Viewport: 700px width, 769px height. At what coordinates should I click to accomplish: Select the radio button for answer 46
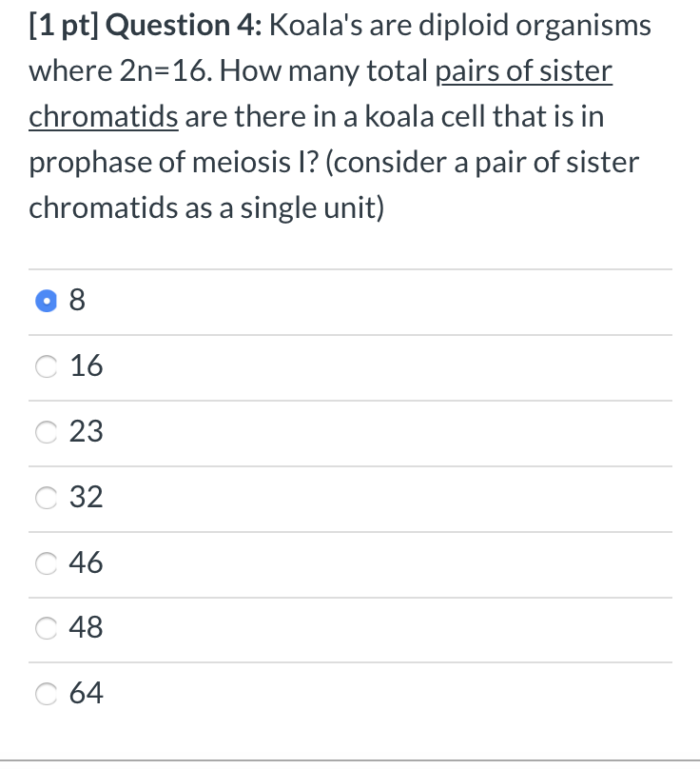click(46, 562)
